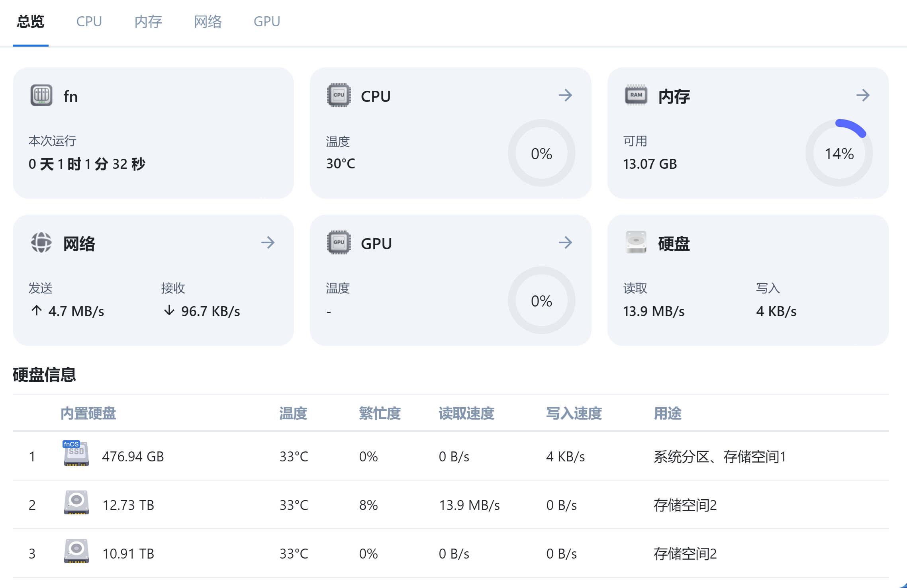Screen dimensions: 907x588
Task: Click the download arrow beside 96.7 KB/s
Action: tap(169, 311)
